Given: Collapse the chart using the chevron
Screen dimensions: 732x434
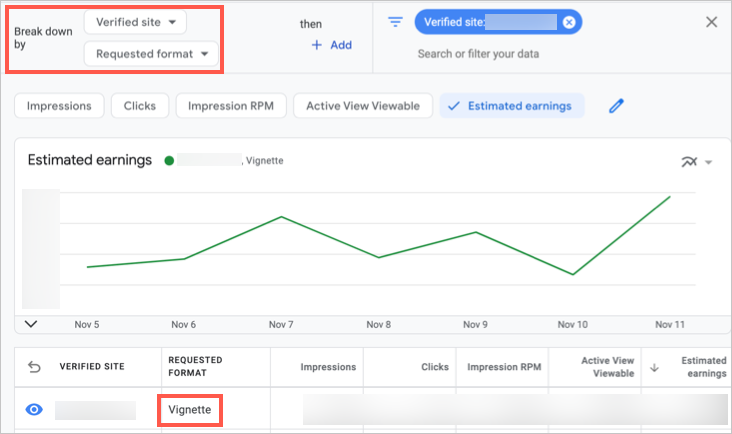Looking at the screenshot, I should pyautogui.click(x=30, y=323).
